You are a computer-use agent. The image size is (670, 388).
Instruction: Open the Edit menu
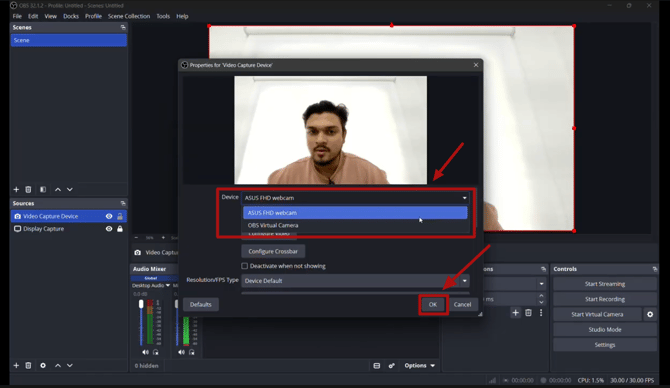33,16
